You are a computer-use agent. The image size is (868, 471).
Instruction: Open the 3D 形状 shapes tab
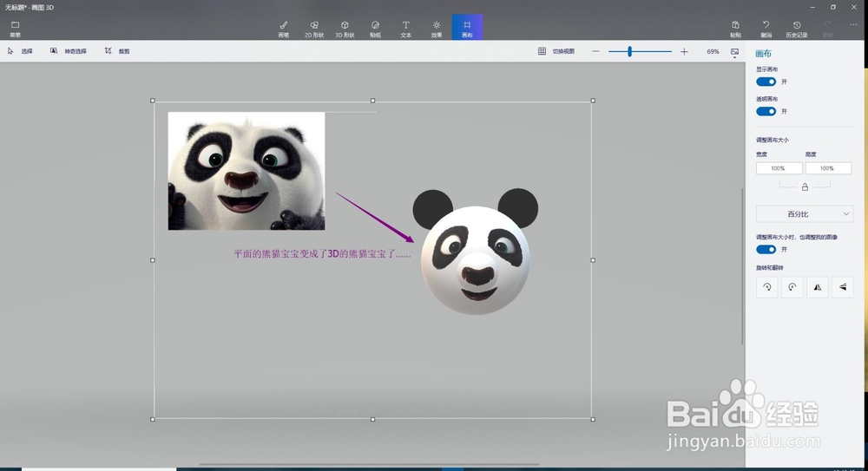(x=345, y=29)
